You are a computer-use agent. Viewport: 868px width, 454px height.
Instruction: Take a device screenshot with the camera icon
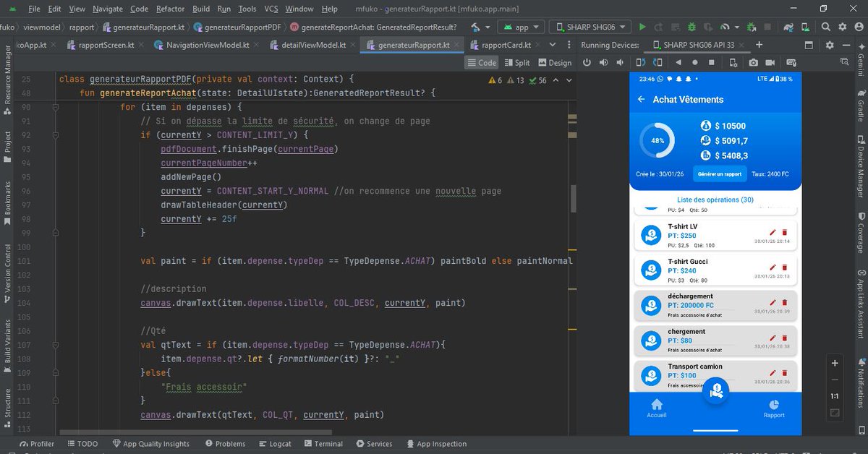click(x=754, y=63)
